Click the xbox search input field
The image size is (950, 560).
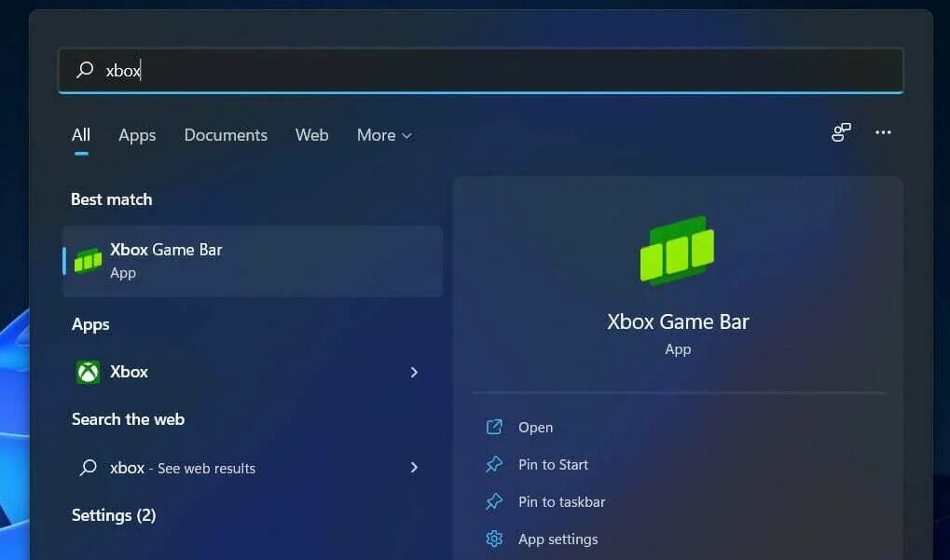pyautogui.click(x=480, y=71)
